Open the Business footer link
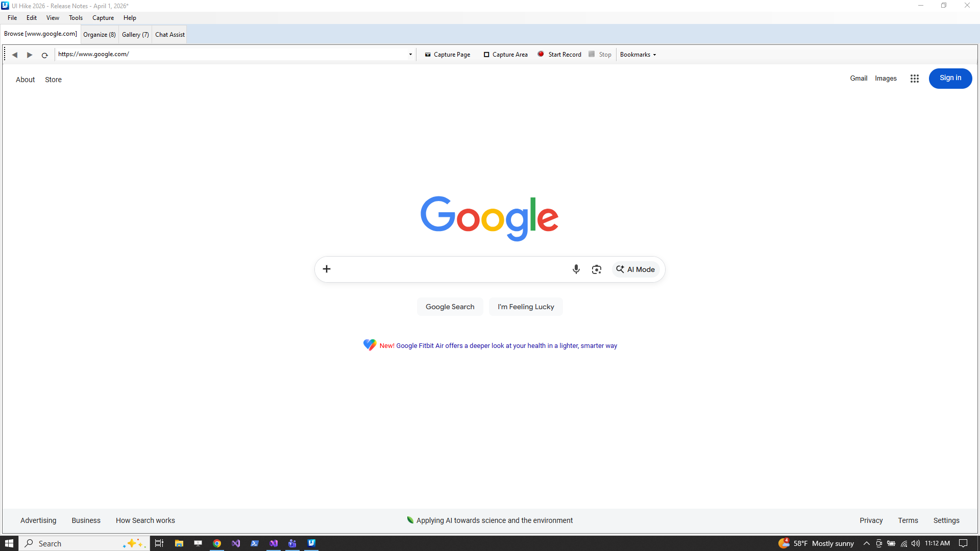The width and height of the screenshot is (980, 551). (86, 520)
